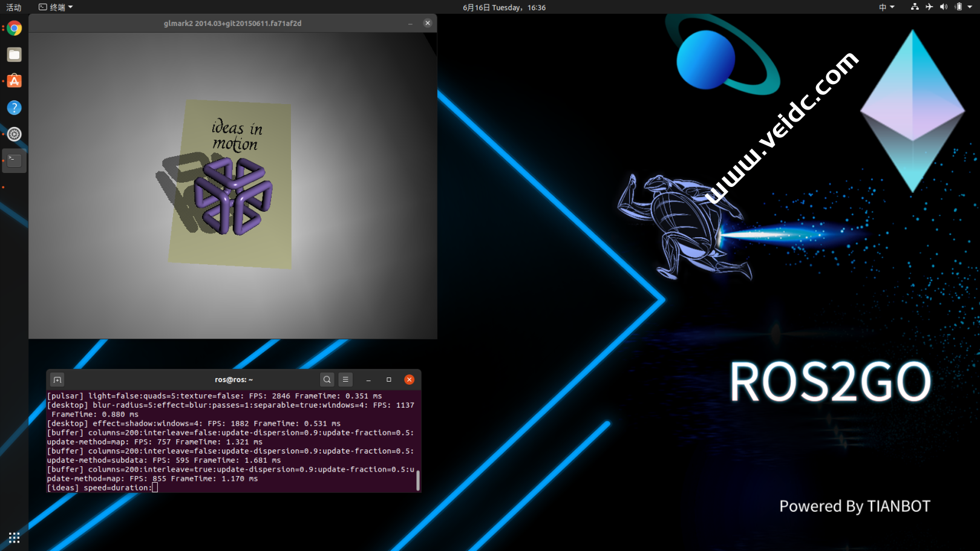Expand the 中 input method dropdown

click(886, 7)
